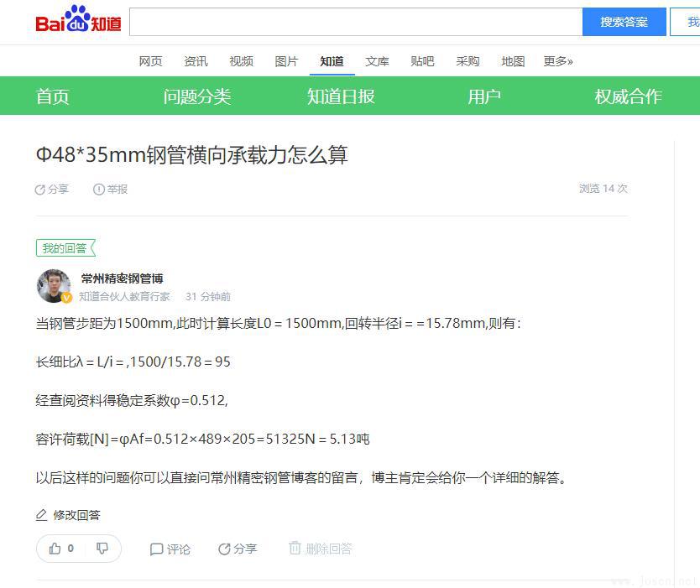700x588 pixels.
Task: Click the thumbs-up like icon
Action: 55,549
